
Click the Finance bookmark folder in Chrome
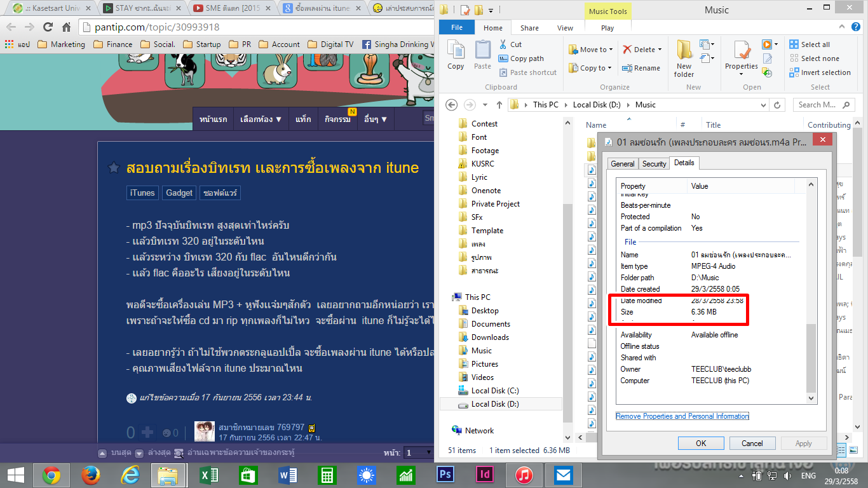point(113,44)
